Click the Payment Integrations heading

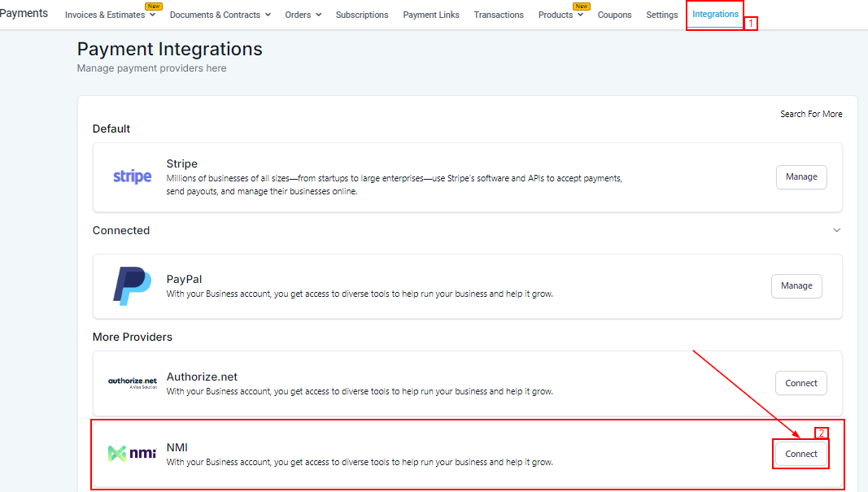point(169,50)
